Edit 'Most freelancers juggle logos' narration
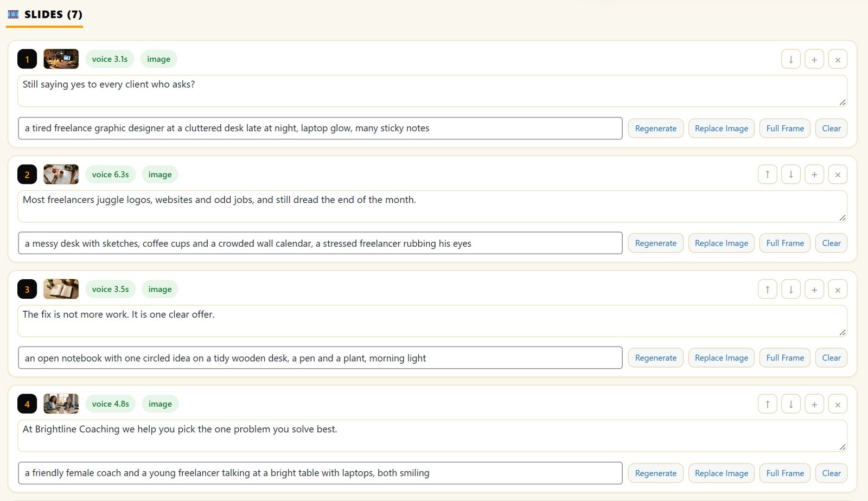This screenshot has width=868, height=501. (432, 206)
